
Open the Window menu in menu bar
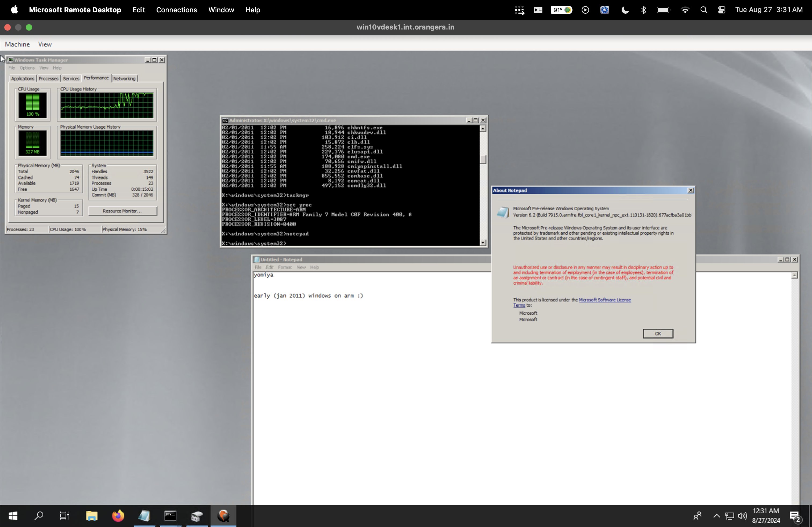tap(221, 10)
